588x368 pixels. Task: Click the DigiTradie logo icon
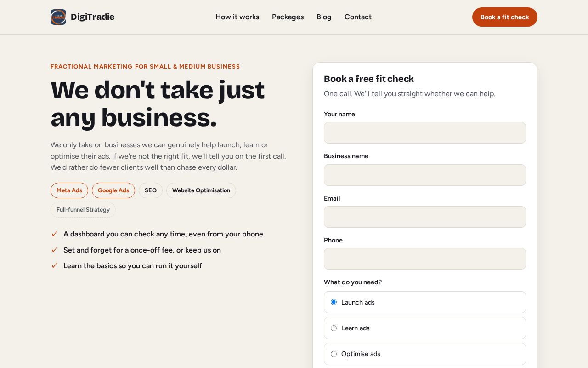point(58,17)
